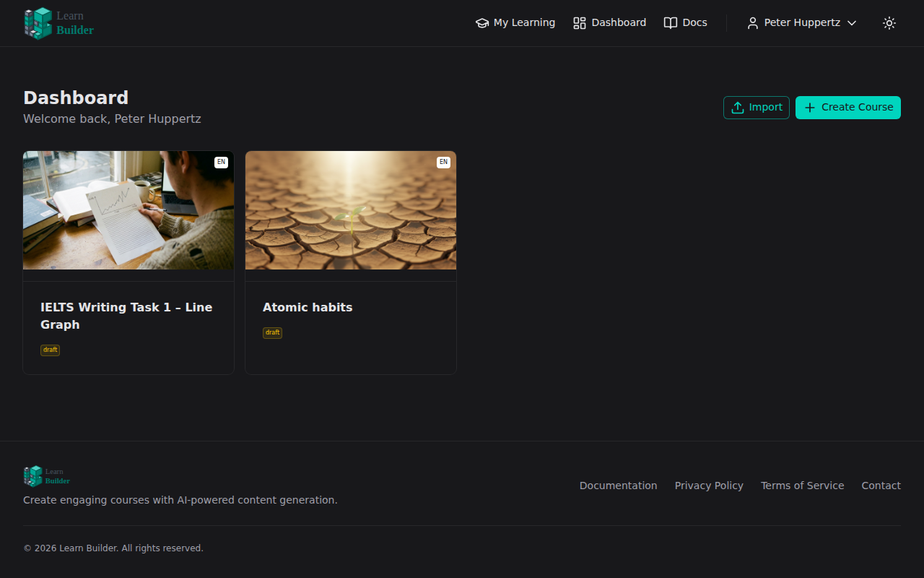This screenshot has width=924, height=578.
Task: Open the Docs book icon
Action: (670, 22)
